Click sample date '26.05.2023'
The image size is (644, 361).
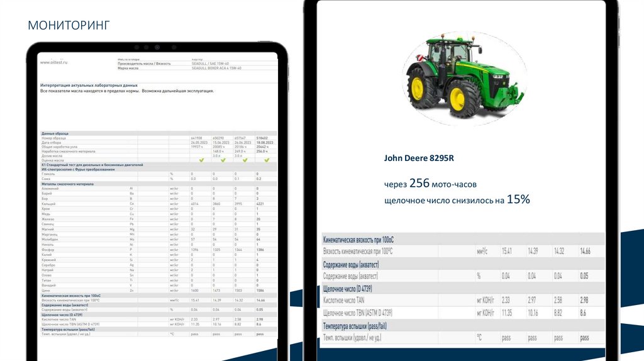tap(199, 143)
